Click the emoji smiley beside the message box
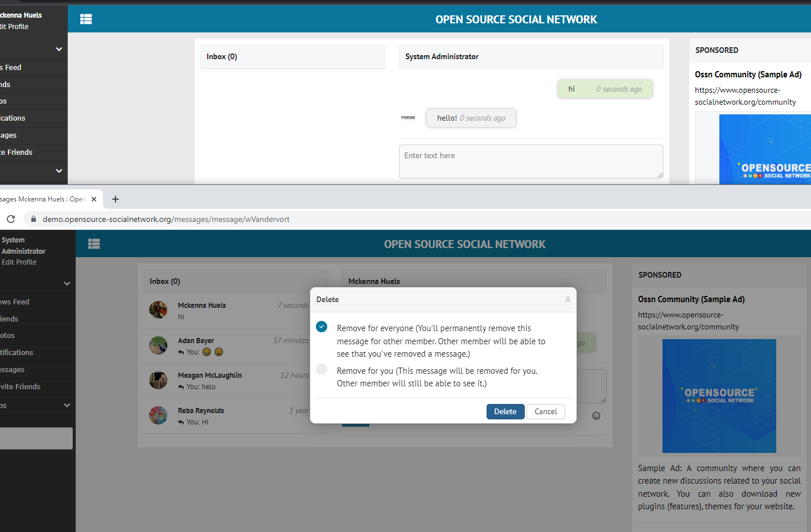Viewport: 811px width, 532px height. coord(596,415)
